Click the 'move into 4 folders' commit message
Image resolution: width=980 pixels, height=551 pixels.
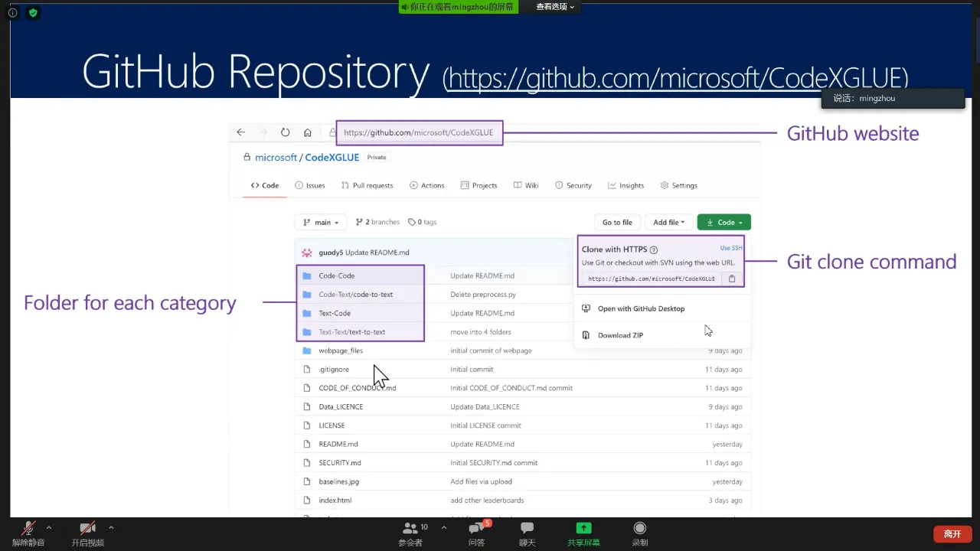tap(481, 331)
